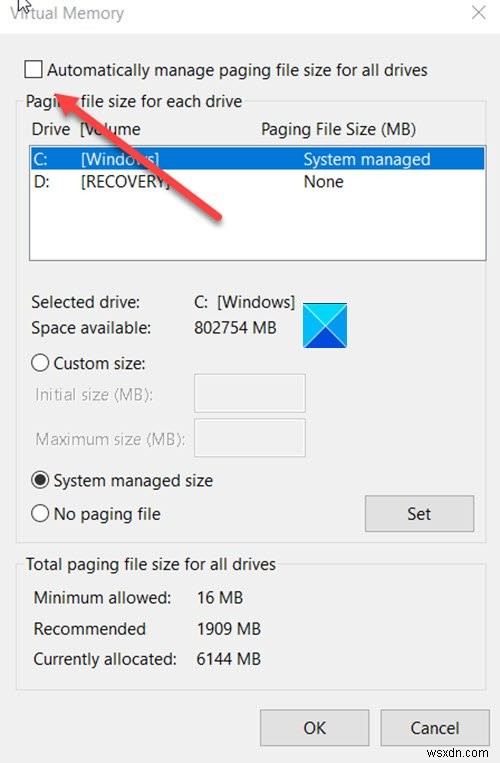Click the Maximum size (MB) input box
500x763 pixels.
[250, 438]
